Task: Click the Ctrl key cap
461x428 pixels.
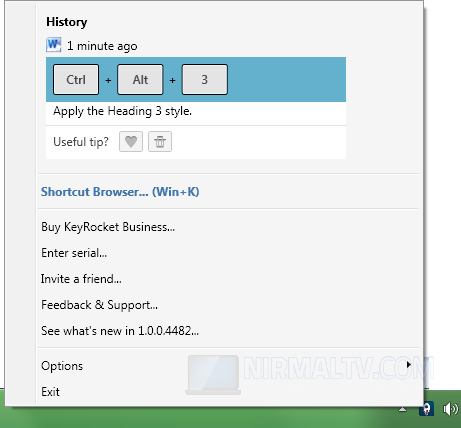Action: [x=76, y=80]
